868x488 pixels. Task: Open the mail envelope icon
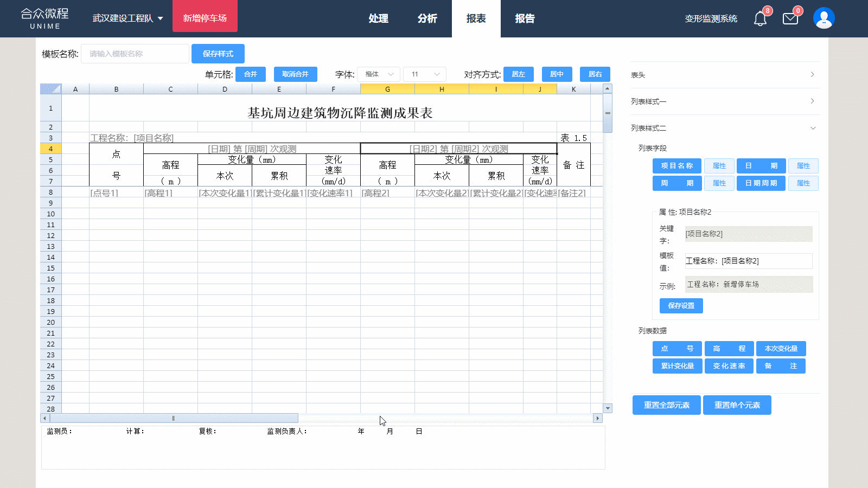(x=790, y=19)
